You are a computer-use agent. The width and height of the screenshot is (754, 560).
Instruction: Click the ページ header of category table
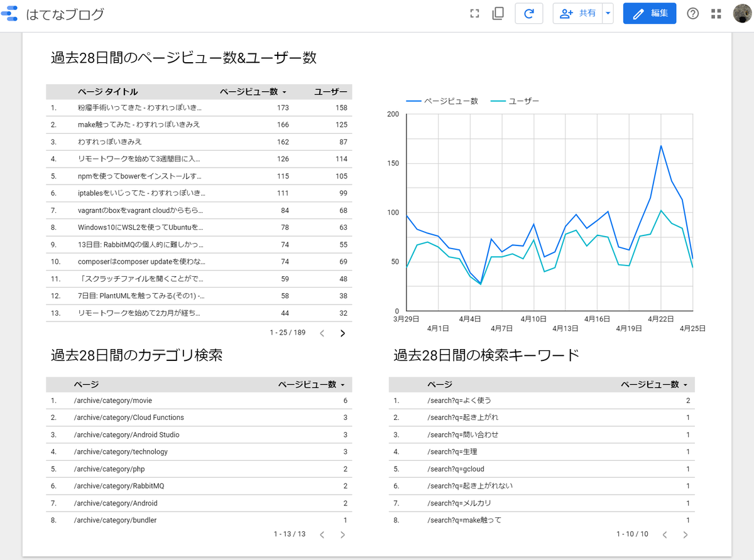(x=86, y=384)
